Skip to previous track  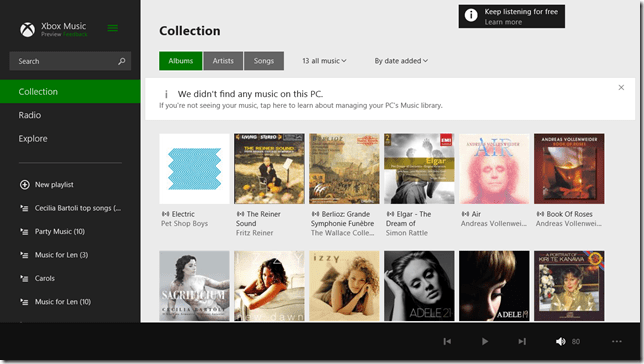(447, 341)
